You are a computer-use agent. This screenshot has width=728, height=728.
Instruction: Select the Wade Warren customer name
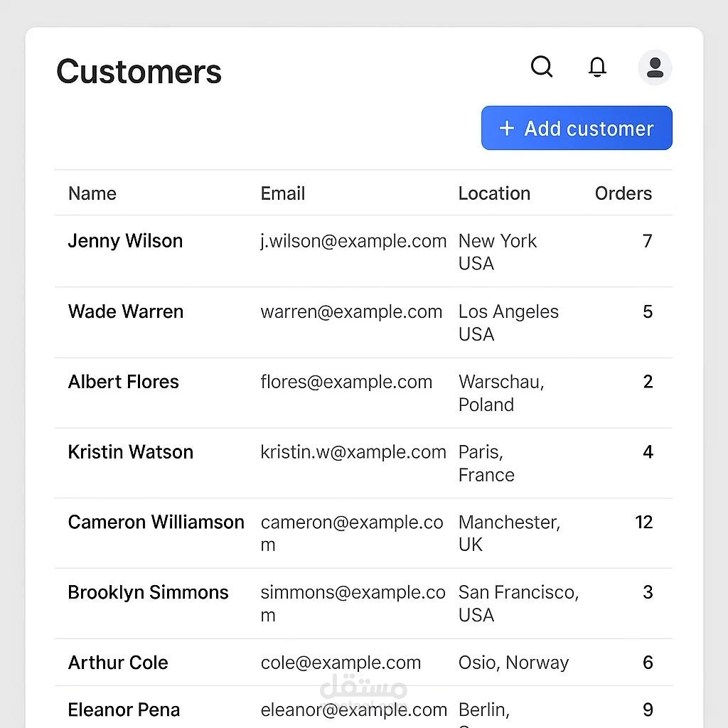coord(126,311)
